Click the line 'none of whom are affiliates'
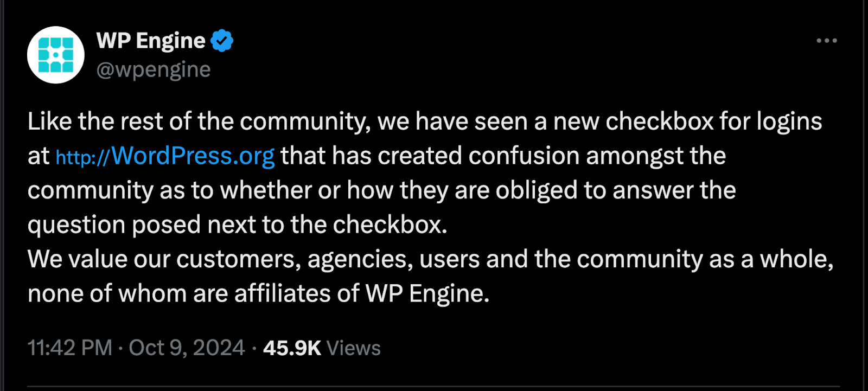The image size is (868, 391). (259, 293)
